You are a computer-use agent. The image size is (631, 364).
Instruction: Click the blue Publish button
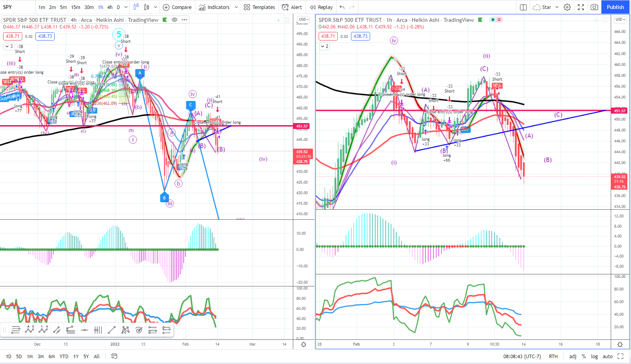tap(615, 7)
